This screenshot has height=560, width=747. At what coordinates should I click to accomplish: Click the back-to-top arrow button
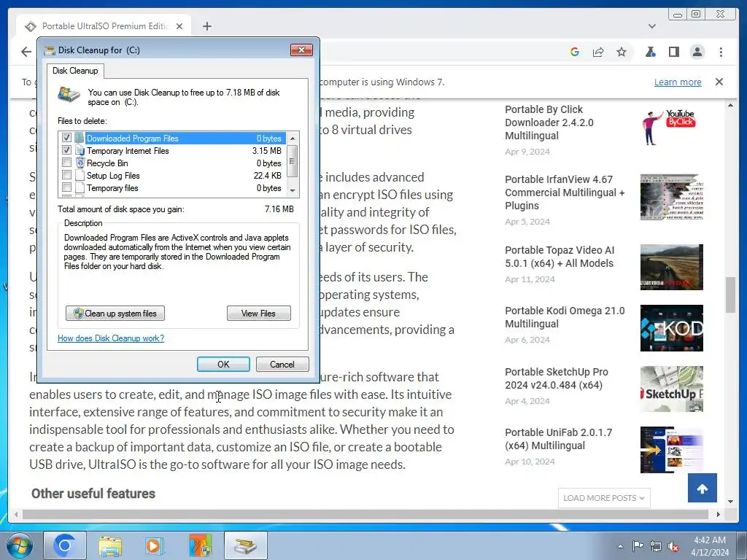click(703, 488)
